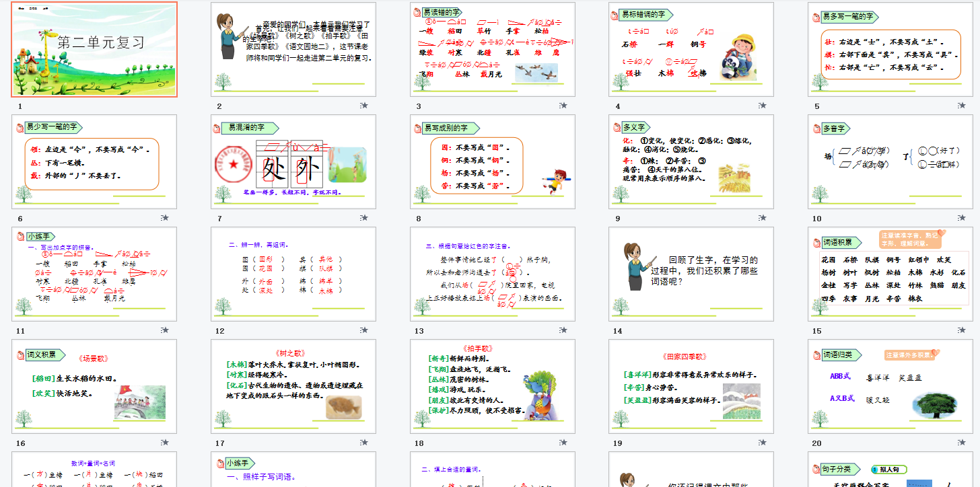Select slide 4 易标错调的字

[692, 49]
